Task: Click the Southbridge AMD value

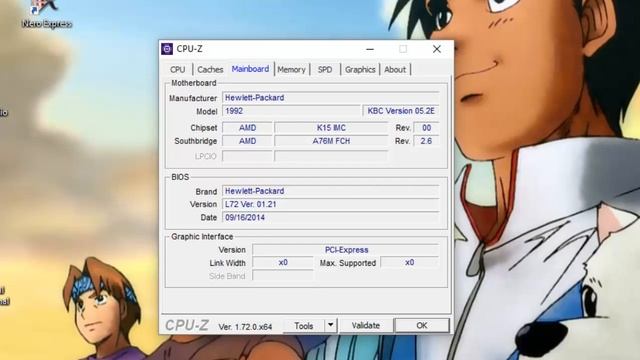Action: (x=247, y=141)
